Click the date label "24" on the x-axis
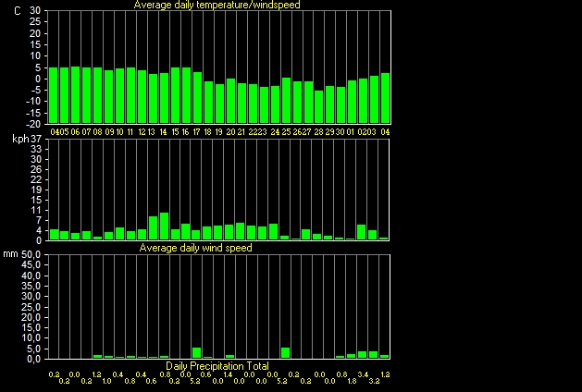 (x=275, y=132)
